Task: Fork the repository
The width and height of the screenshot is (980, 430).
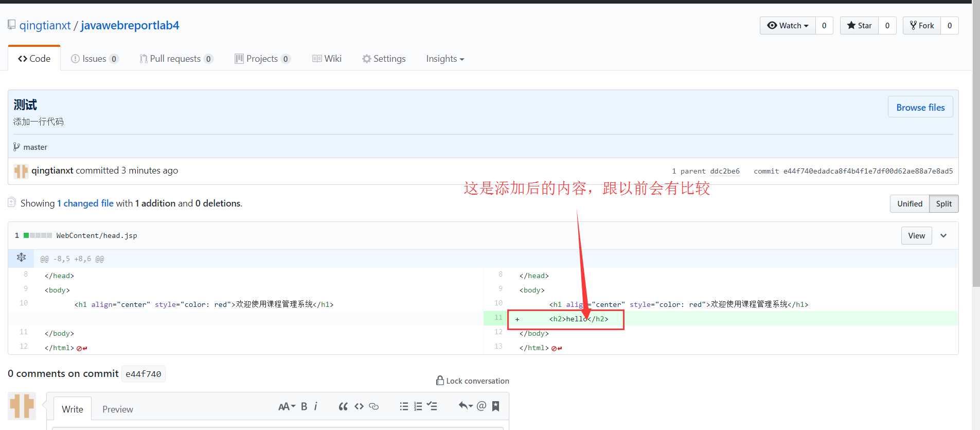Action: pos(922,25)
